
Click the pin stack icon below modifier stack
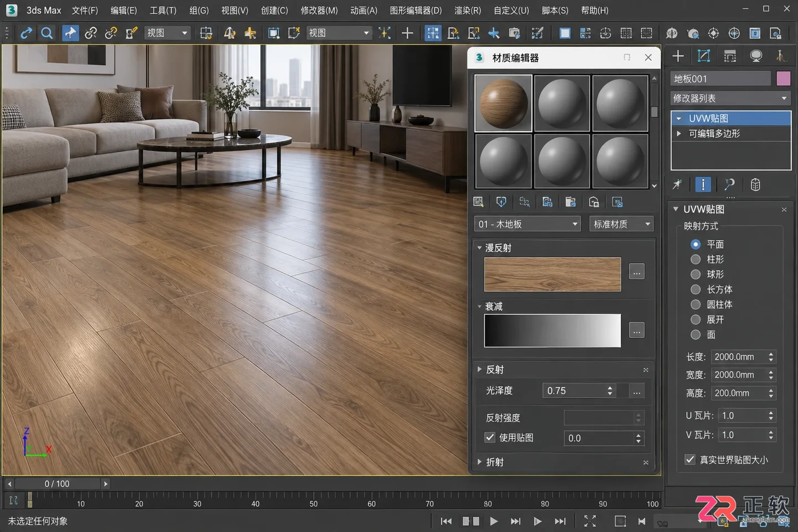click(x=677, y=185)
